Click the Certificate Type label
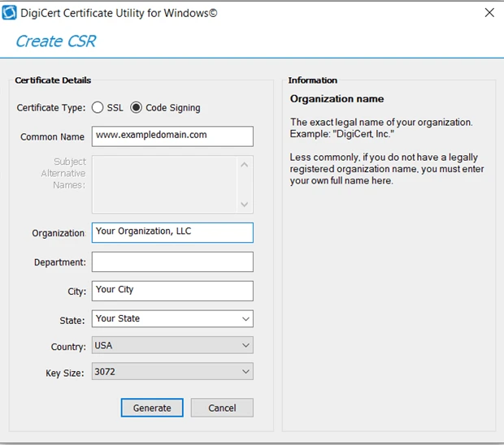Screen dimensions: 504x445 50,108
